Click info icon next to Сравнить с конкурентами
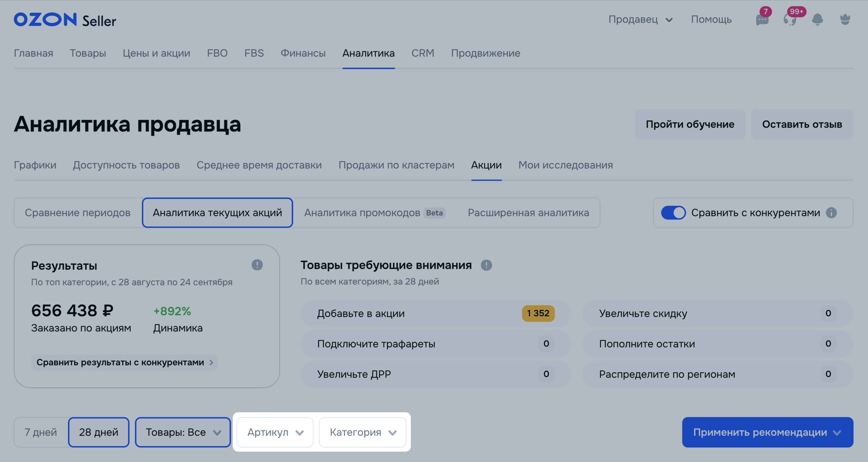868x462 pixels. tap(831, 213)
